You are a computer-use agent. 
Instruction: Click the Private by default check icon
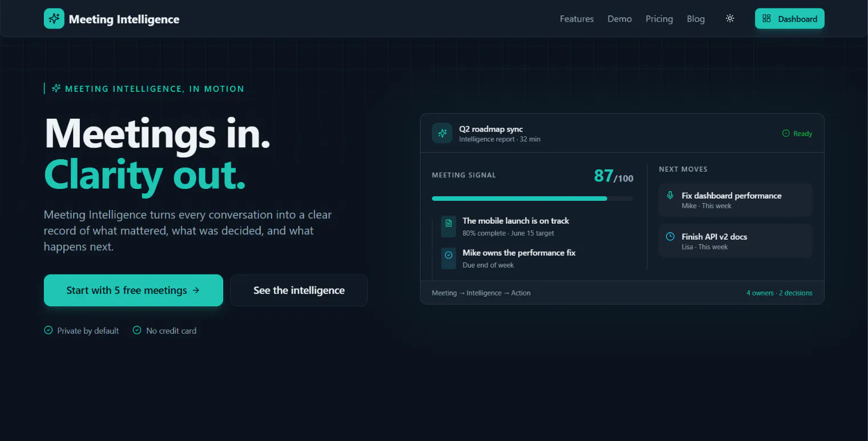(x=49, y=330)
